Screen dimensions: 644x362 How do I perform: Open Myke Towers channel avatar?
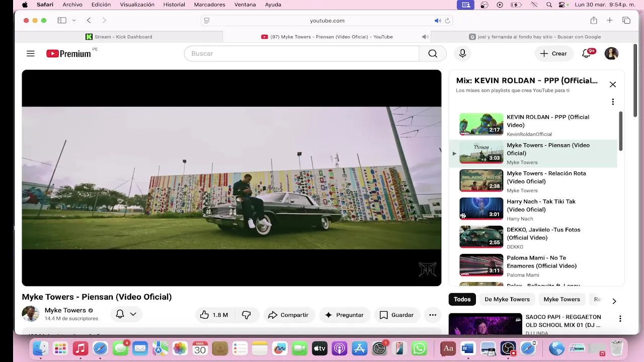[x=31, y=314]
